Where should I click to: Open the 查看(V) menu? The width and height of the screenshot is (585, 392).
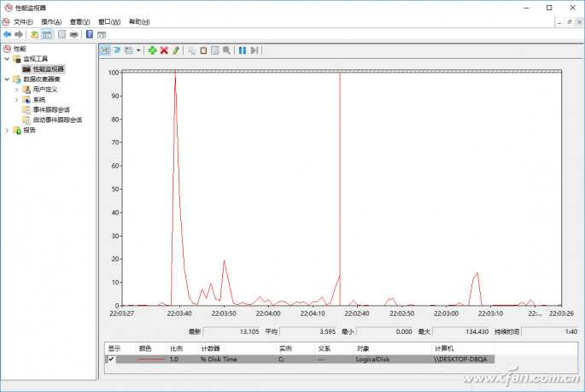(x=78, y=21)
